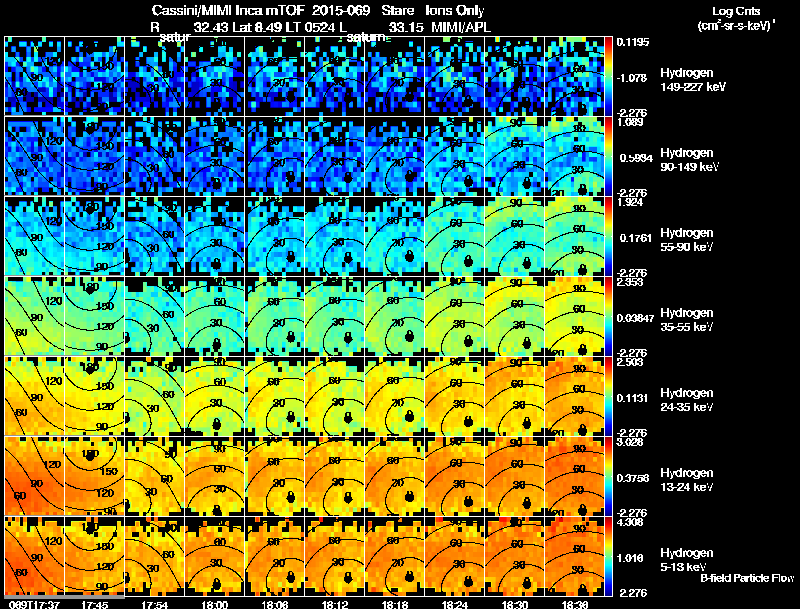Click the color bar beside Hydrogen 90-149 keV
Screen dimensions: 800x609
[608, 156]
